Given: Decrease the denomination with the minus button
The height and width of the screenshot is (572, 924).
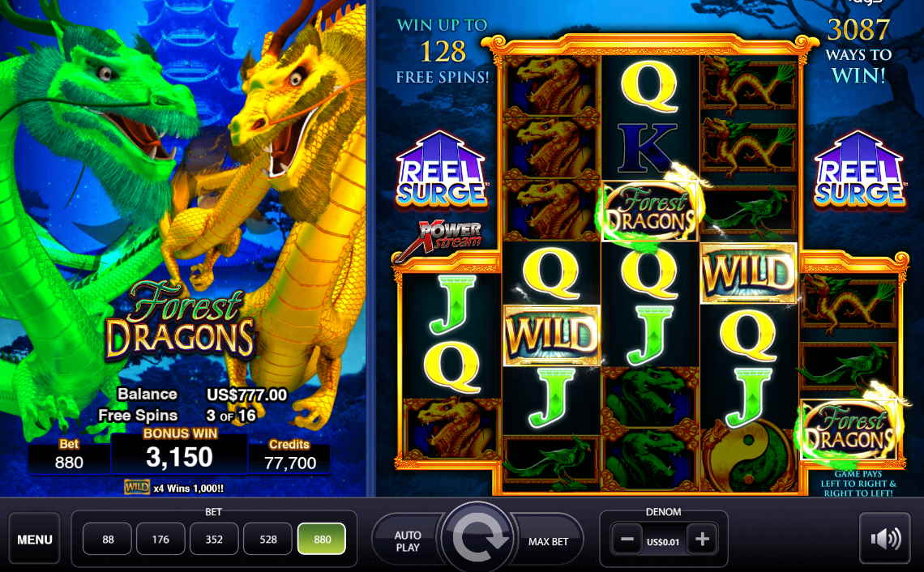Looking at the screenshot, I should (x=627, y=540).
